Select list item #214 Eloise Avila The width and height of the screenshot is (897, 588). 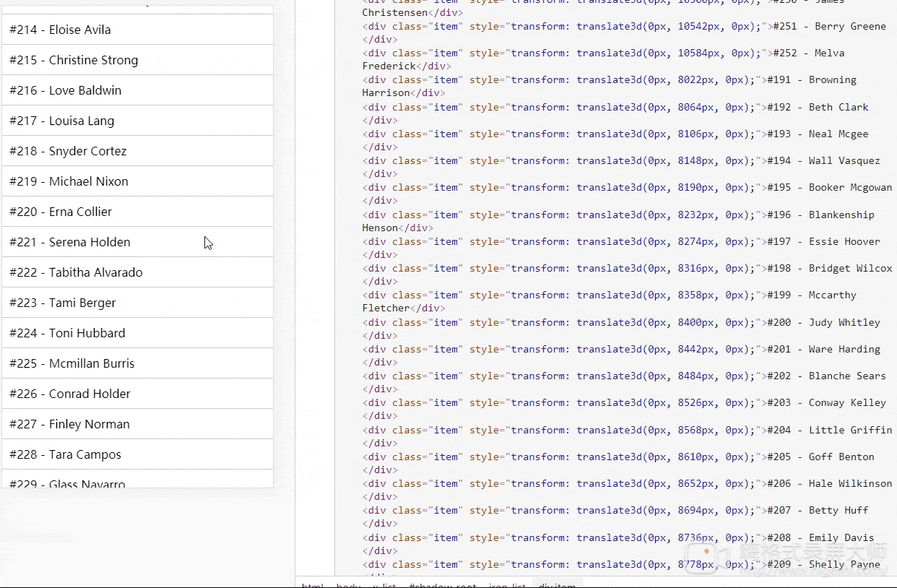(137, 30)
